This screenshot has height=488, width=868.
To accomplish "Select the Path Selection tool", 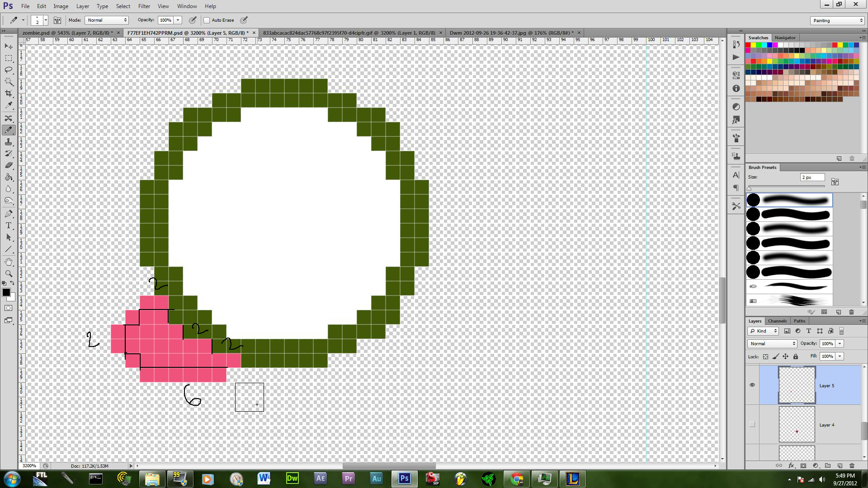I will coord(9,237).
